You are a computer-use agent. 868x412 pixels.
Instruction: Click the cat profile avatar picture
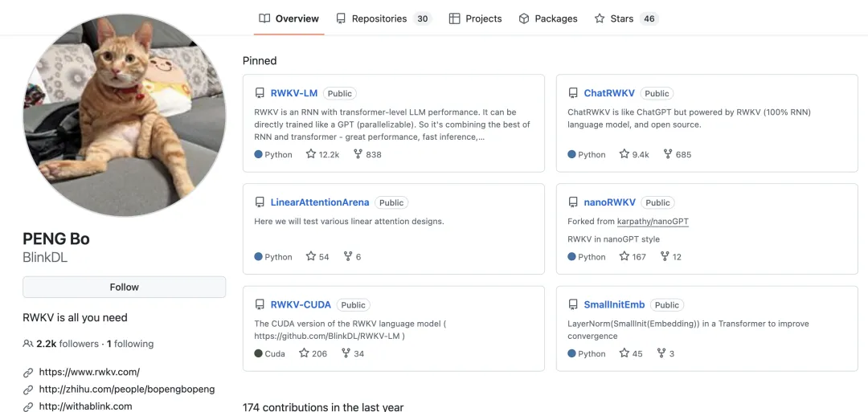pos(124,116)
